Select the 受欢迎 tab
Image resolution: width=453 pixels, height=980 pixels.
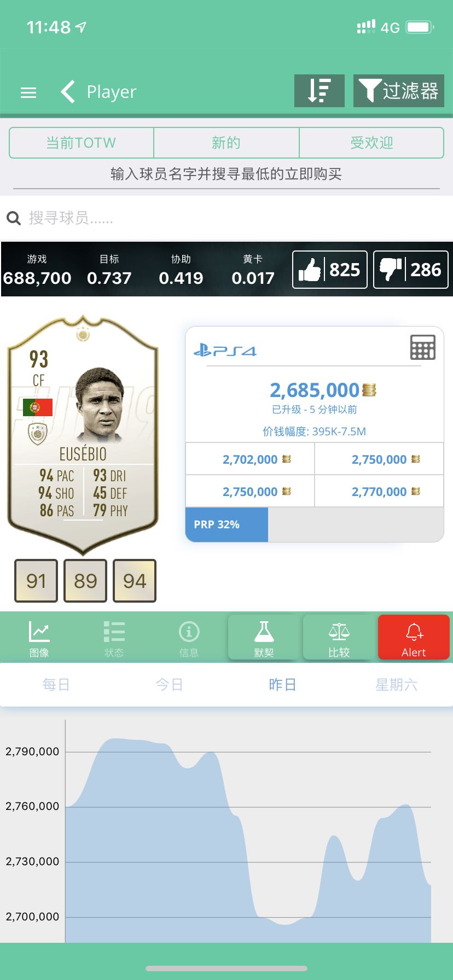pyautogui.click(x=371, y=143)
